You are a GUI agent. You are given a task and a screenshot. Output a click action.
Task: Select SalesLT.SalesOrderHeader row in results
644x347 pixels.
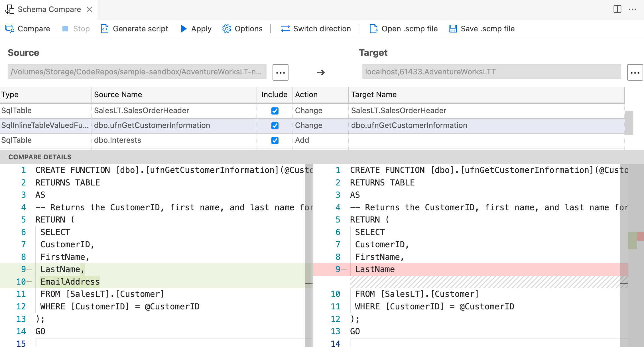tap(171, 111)
